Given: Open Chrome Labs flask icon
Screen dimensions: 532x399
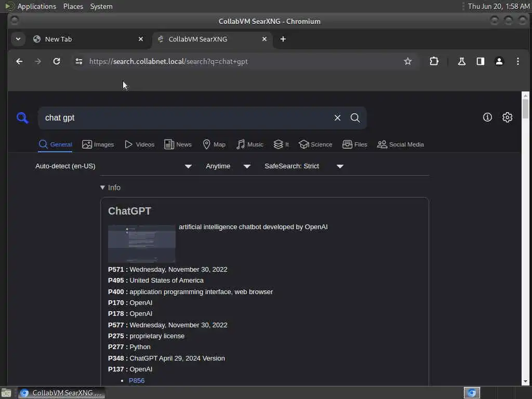Looking at the screenshot, I should pyautogui.click(x=461, y=61).
